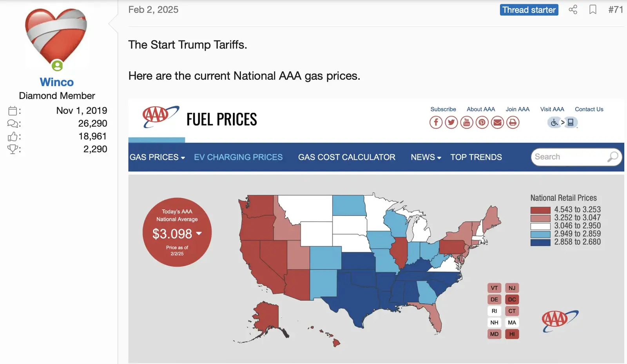The width and height of the screenshot is (627, 364).
Task: Go to TOP TRENDS menu item
Action: point(476,157)
